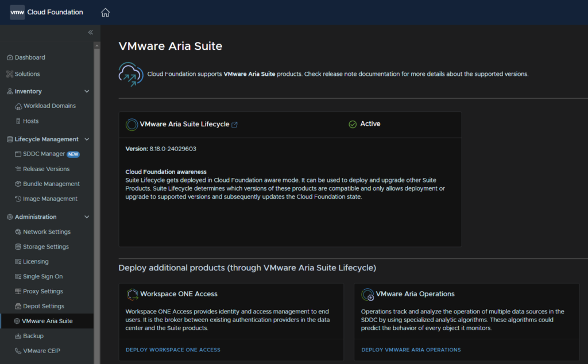This screenshot has width=588, height=364.
Task: Open Network Settings page
Action: 47,232
